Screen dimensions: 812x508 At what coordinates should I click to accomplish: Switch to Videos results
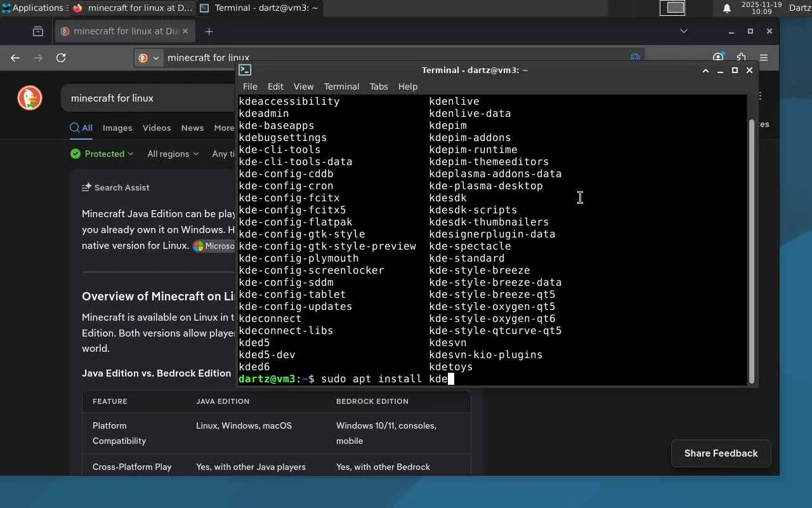point(157,128)
